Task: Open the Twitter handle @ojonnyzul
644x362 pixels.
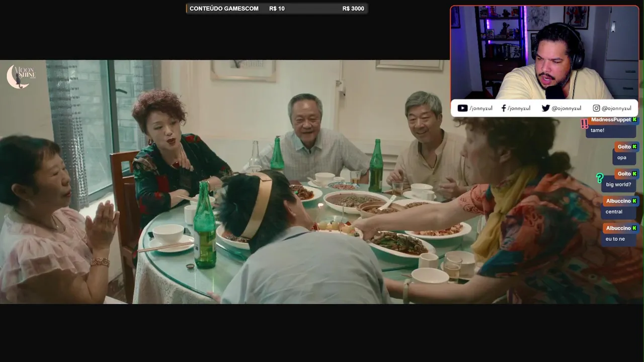Action: click(567, 108)
